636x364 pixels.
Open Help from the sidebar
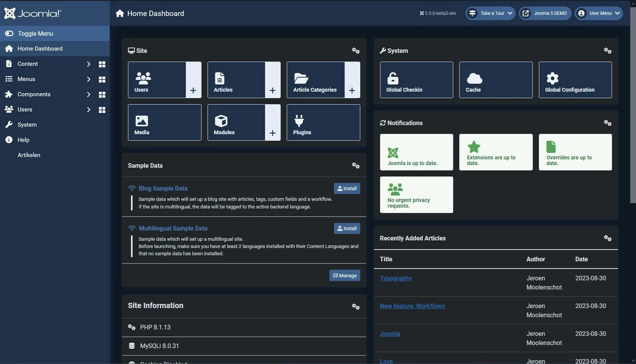23,140
